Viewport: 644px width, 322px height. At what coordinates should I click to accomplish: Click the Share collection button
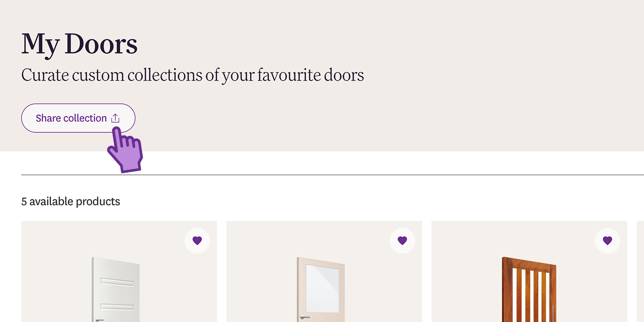click(72, 118)
